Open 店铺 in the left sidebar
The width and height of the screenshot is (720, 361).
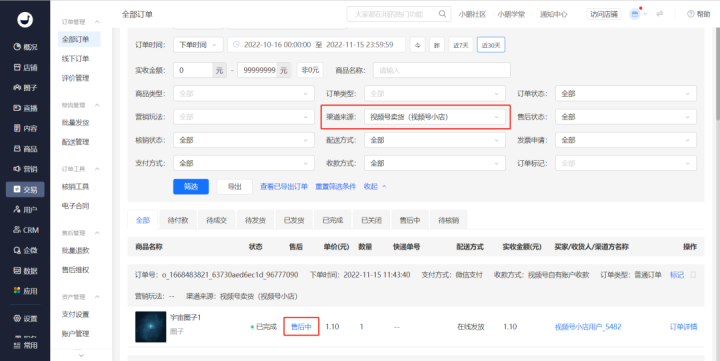[x=25, y=68]
